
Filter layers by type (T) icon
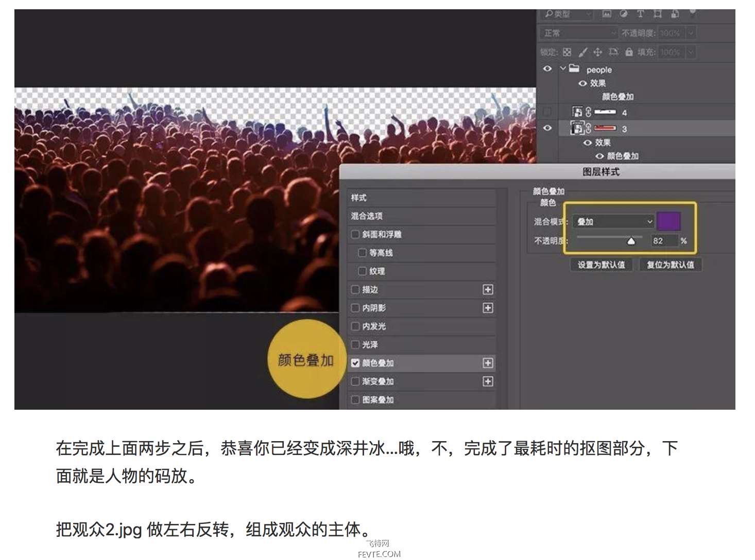click(640, 14)
